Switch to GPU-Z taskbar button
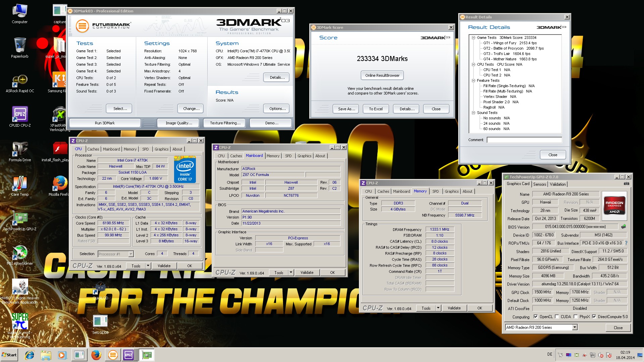Screen dimensions: 644x362 click(x=147, y=355)
